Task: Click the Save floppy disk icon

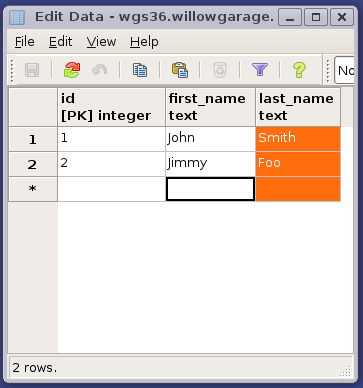Action: [32, 70]
